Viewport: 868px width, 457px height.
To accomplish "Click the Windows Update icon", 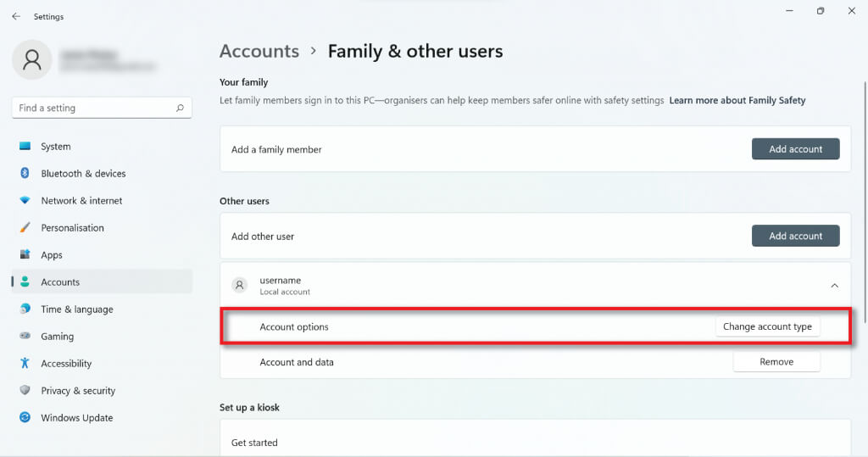I will tap(25, 418).
